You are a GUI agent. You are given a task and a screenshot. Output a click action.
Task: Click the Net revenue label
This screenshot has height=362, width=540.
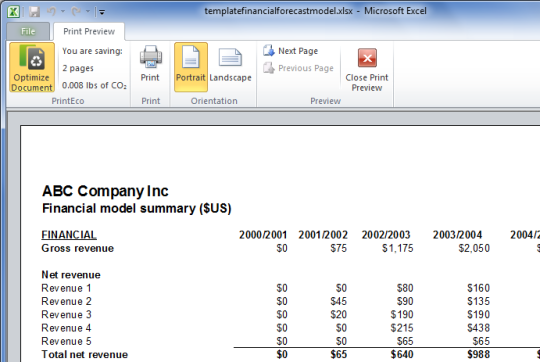(71, 275)
